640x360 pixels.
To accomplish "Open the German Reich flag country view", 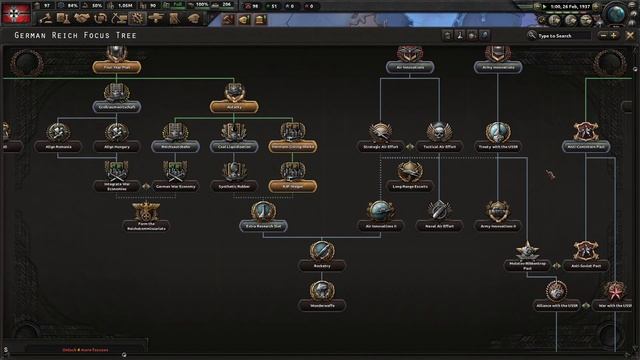I will [16, 13].
